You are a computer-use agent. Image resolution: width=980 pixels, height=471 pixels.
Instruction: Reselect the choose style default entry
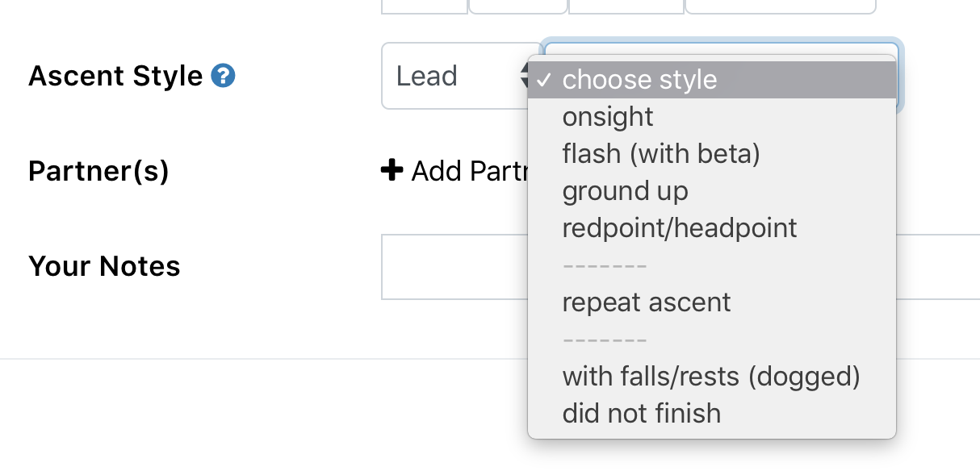pyautogui.click(x=639, y=79)
